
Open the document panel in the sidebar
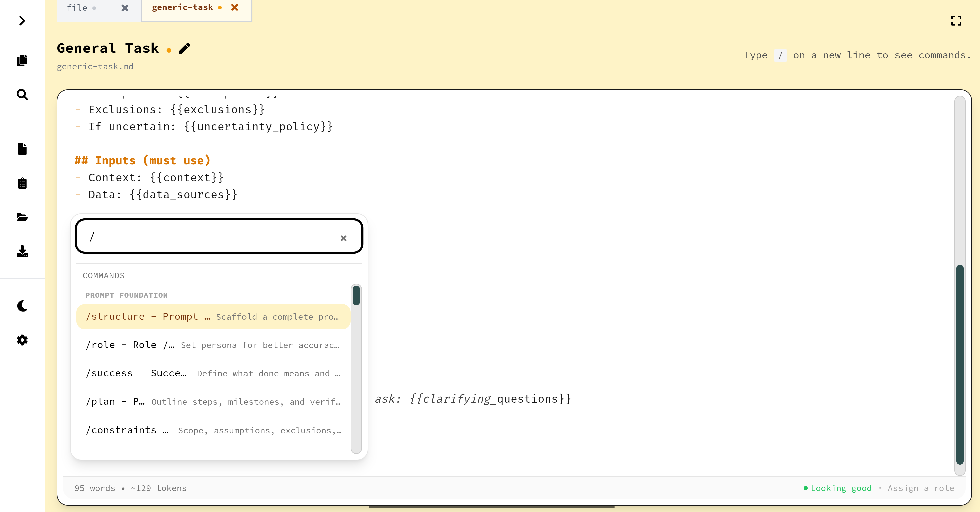coord(22,149)
